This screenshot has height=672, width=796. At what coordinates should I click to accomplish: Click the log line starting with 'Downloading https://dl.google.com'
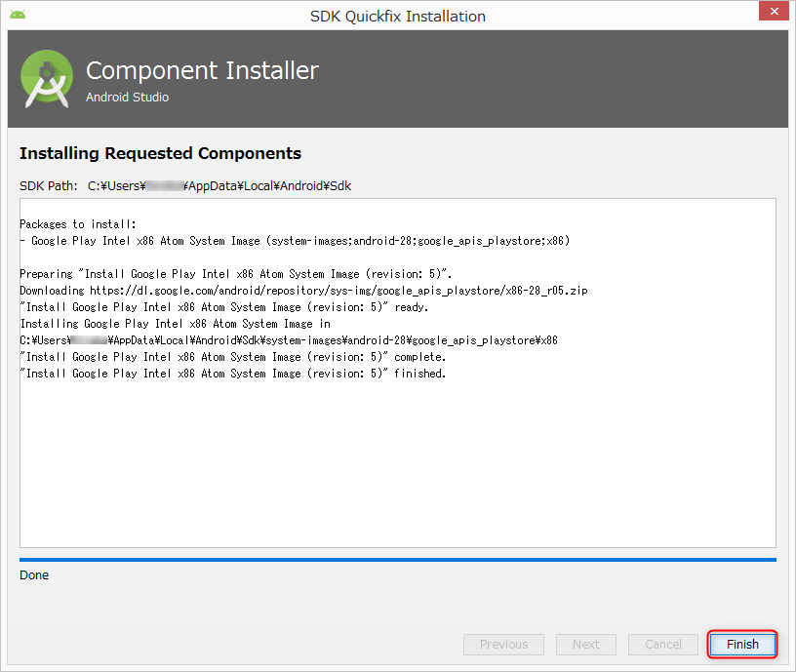click(x=303, y=291)
